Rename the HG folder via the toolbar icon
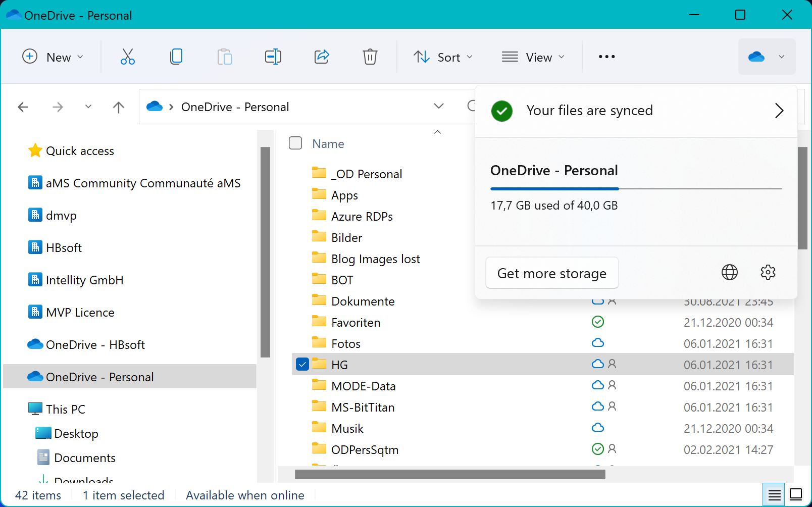Viewport: 812px width, 507px height. pyautogui.click(x=273, y=57)
